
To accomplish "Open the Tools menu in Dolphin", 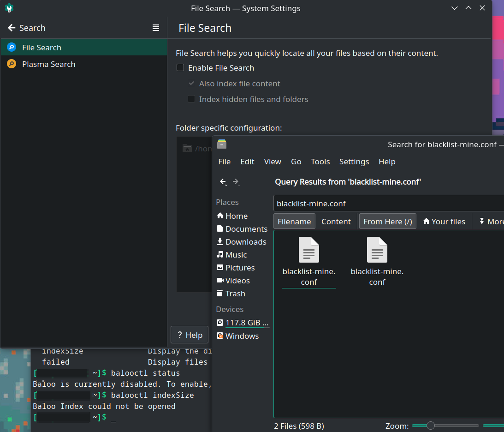I will (320, 162).
